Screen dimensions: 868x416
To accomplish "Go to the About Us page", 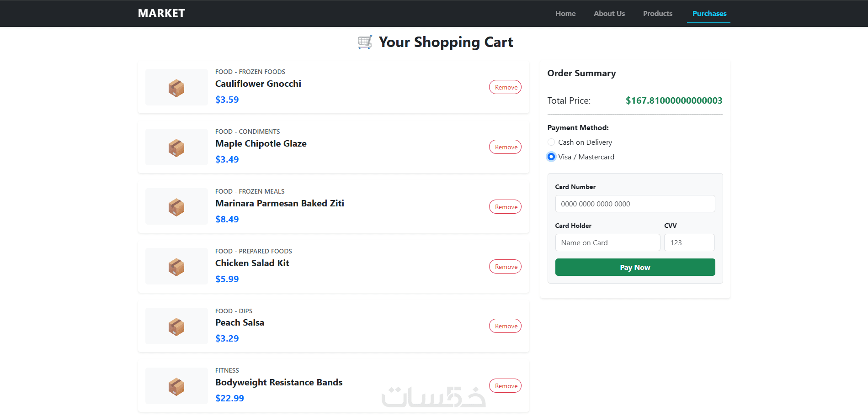I will coord(609,14).
